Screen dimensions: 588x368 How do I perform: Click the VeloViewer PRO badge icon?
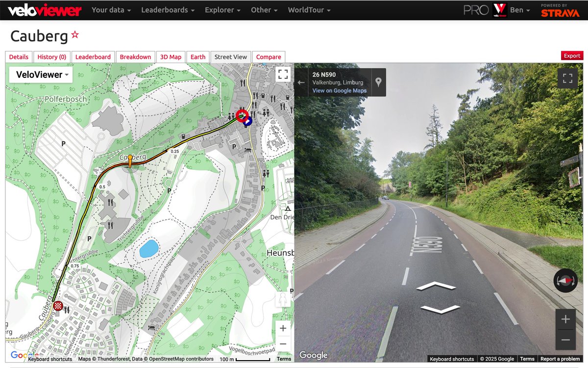[499, 10]
